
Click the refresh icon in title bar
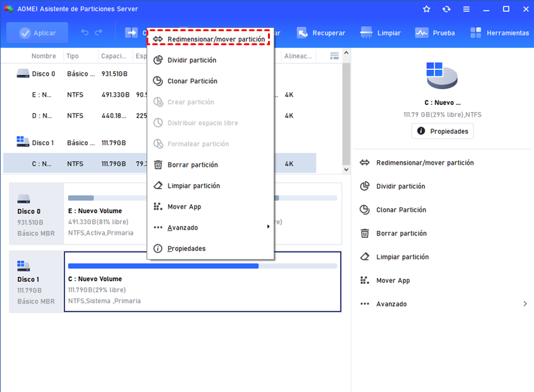[446, 9]
